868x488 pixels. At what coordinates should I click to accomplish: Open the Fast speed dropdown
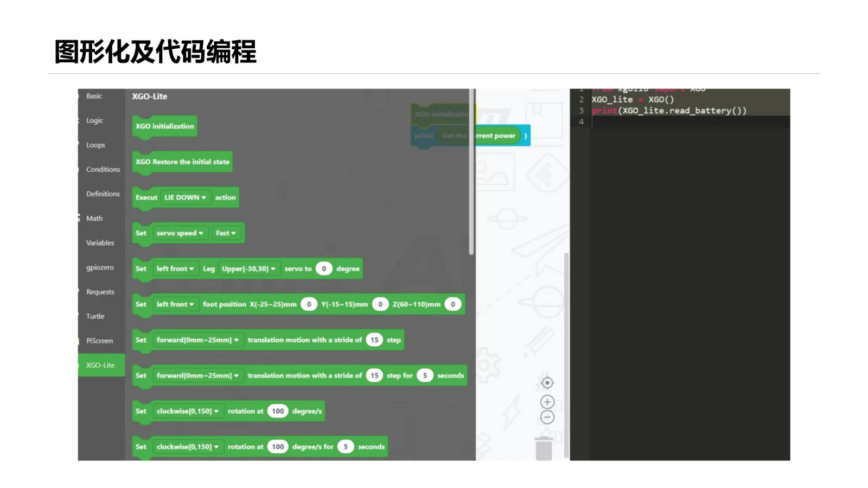(226, 233)
